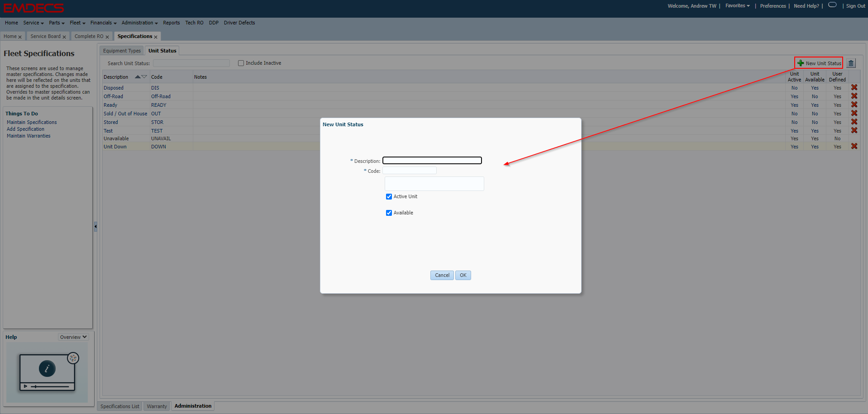This screenshot has width=868, height=414.
Task: Toggle Include Inactive checkbox
Action: pyautogui.click(x=241, y=63)
